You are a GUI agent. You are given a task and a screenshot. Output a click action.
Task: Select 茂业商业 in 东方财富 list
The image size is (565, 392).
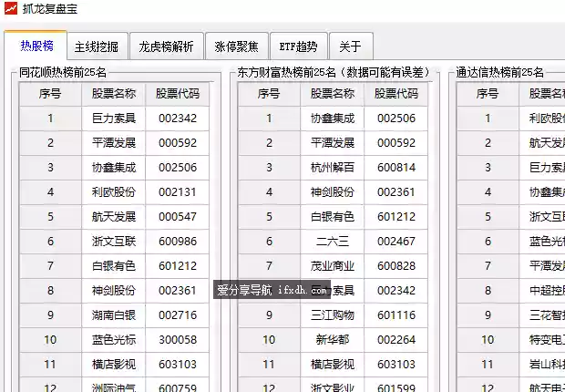click(x=333, y=266)
